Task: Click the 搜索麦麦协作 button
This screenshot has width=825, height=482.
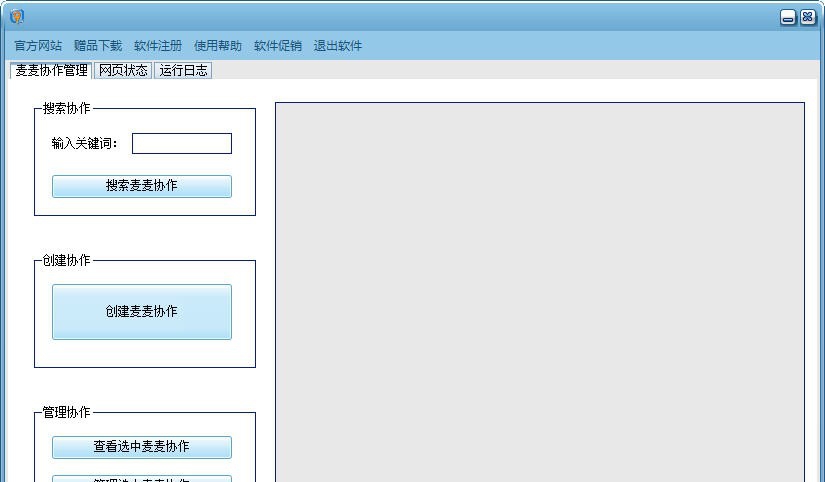Action: click(142, 186)
